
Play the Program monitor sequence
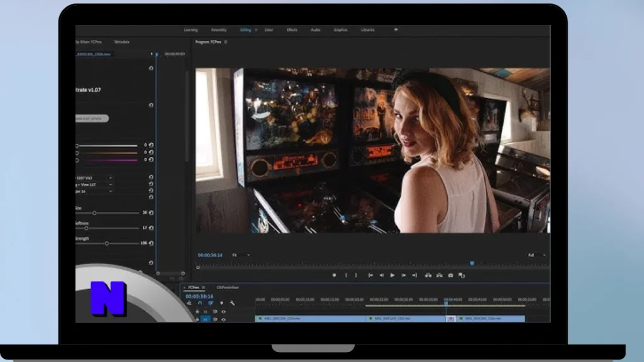click(392, 275)
